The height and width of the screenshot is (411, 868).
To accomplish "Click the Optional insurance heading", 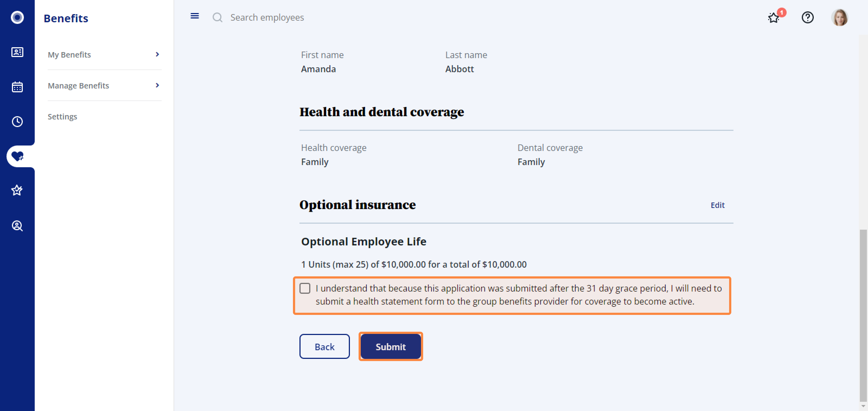I will 358,204.
